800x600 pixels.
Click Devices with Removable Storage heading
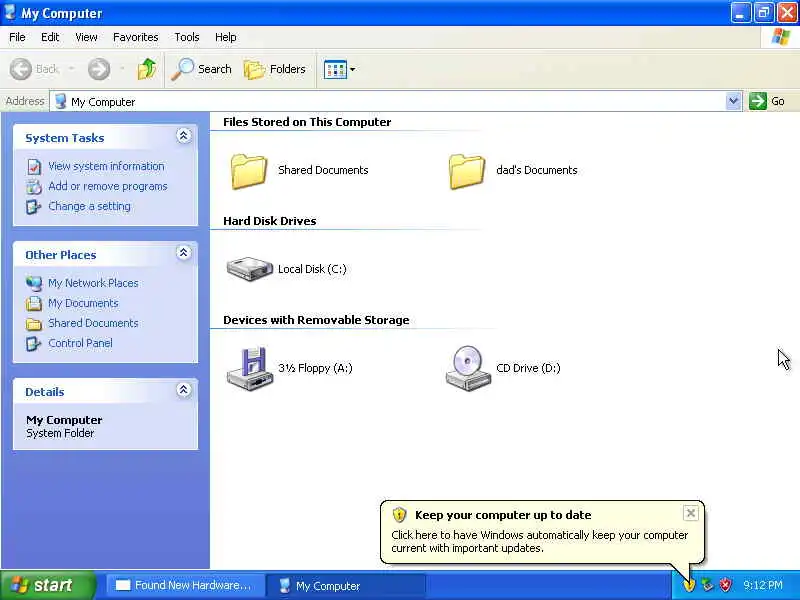pyautogui.click(x=316, y=320)
